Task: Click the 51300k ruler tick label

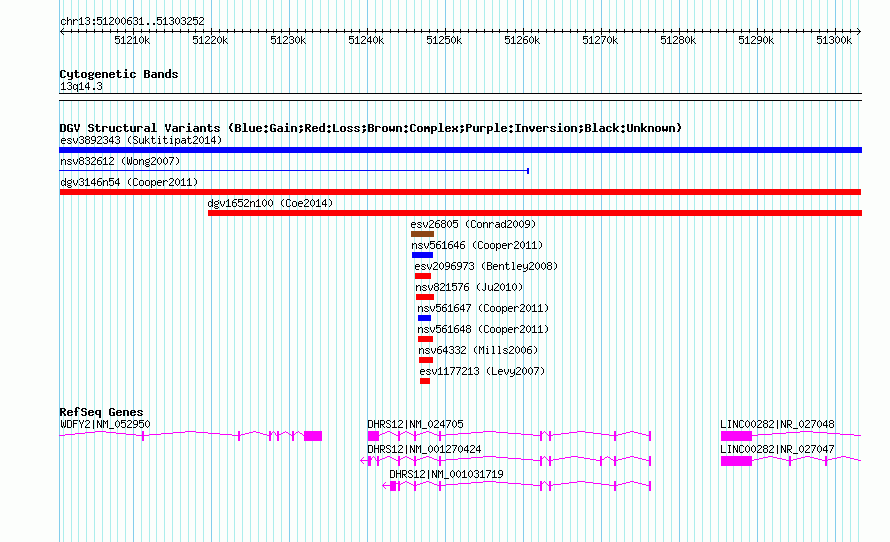Action: pos(834,40)
